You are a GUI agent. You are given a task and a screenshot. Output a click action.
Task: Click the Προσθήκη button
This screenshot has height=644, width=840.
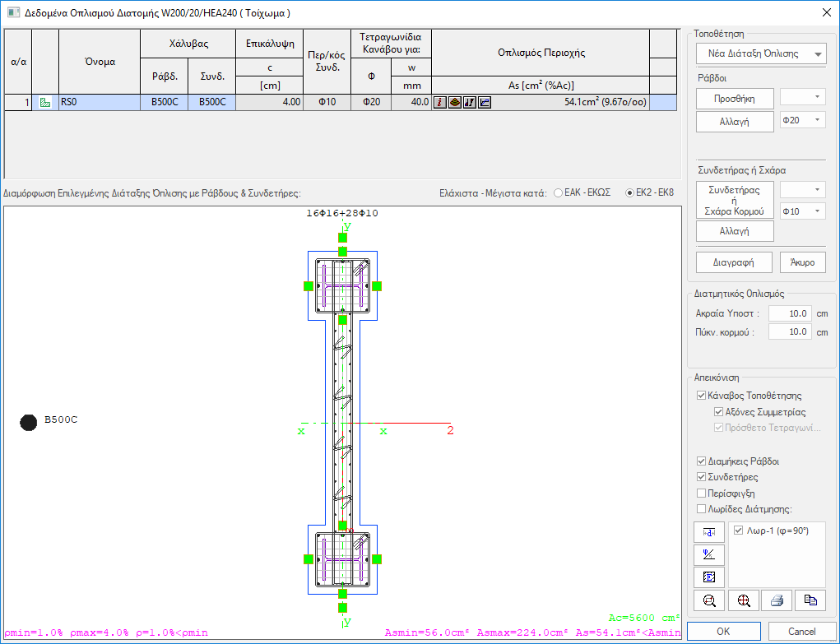coord(735,99)
